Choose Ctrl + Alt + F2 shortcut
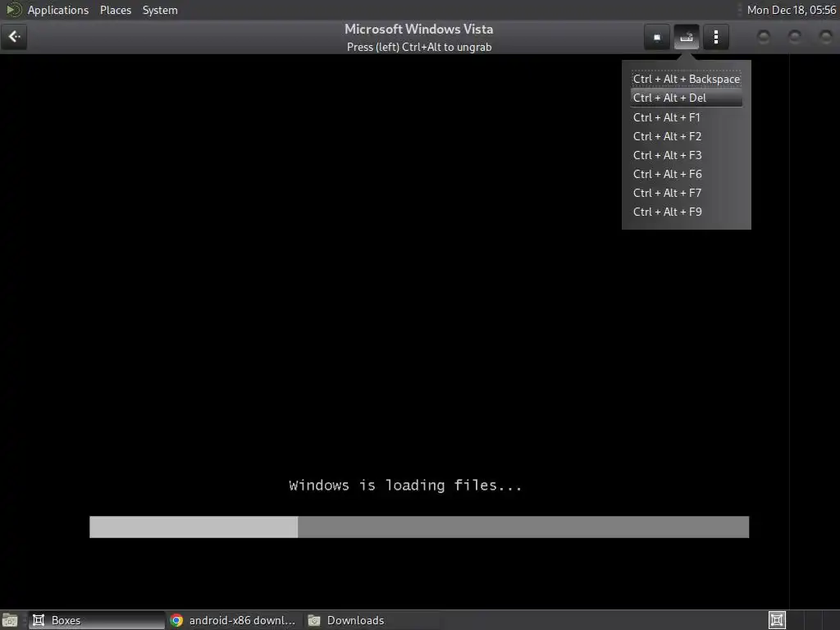The image size is (840, 630). tap(687, 136)
